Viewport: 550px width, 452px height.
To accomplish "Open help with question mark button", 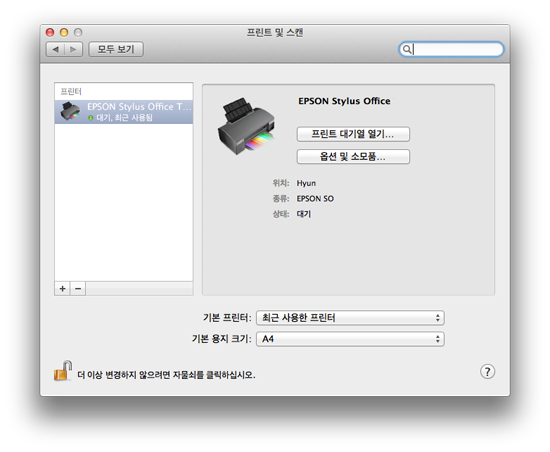I will point(487,371).
